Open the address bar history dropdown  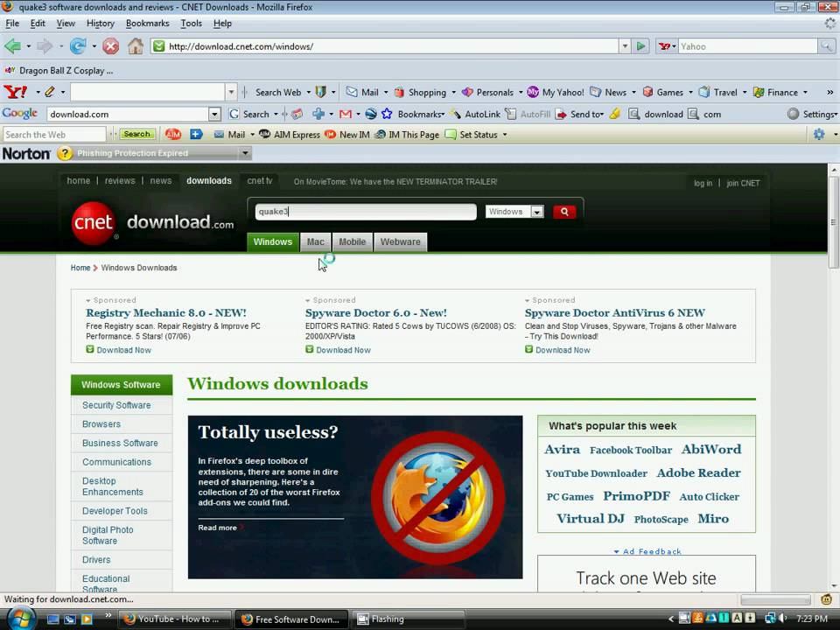tap(625, 46)
